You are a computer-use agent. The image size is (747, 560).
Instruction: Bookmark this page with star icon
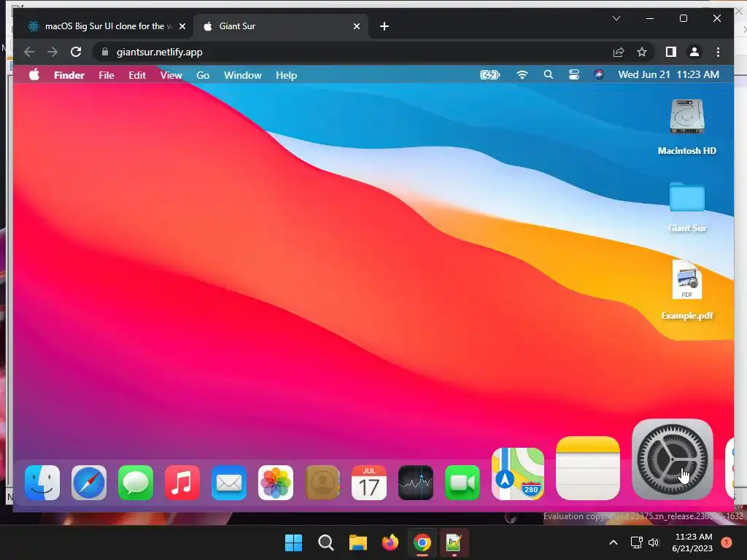(x=642, y=52)
